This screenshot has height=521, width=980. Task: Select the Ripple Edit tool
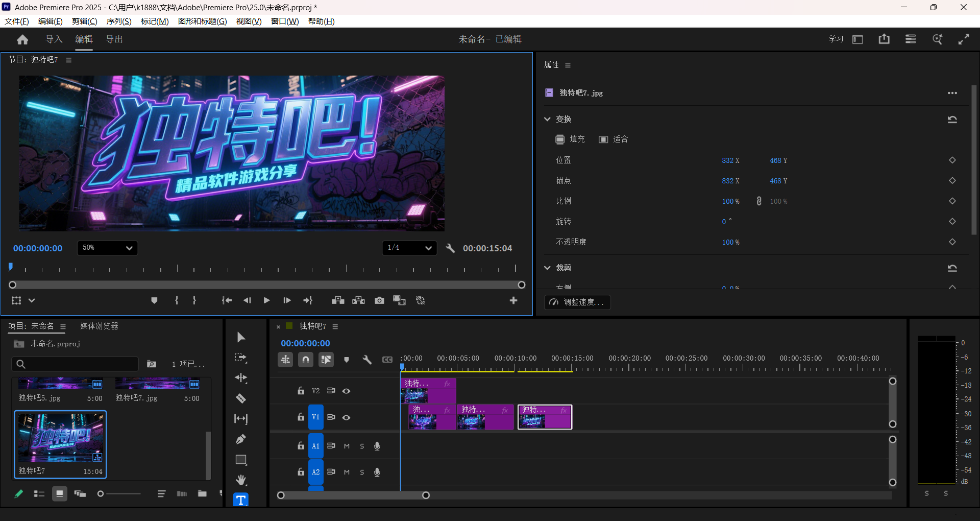pos(241,378)
